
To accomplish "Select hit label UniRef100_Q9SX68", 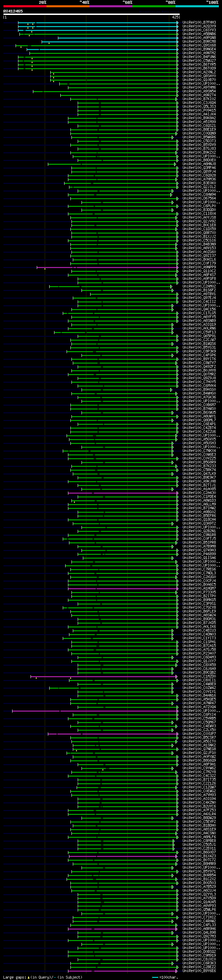I will [199, 45].
